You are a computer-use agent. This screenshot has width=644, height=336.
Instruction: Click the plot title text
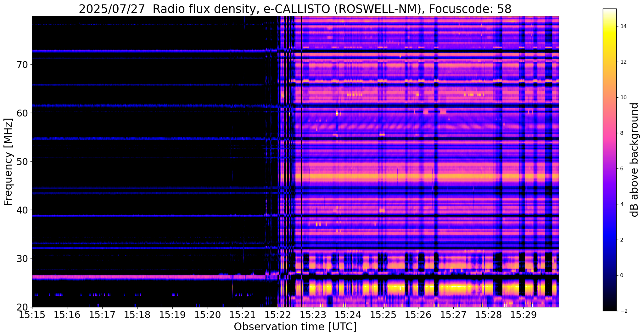pyautogui.click(x=295, y=9)
